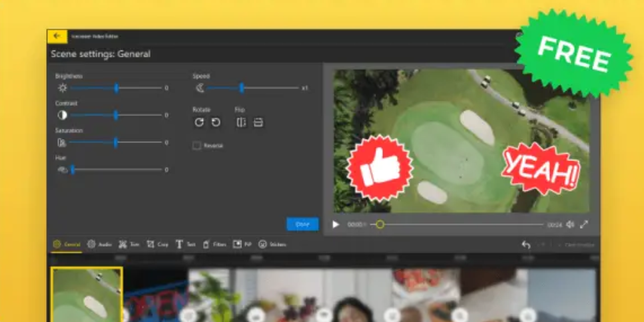Flip the scene vertically
The width and height of the screenshot is (644, 322).
pyautogui.click(x=258, y=122)
